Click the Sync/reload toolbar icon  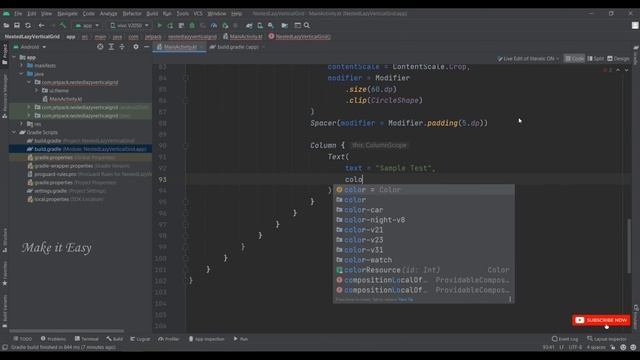coord(28,25)
